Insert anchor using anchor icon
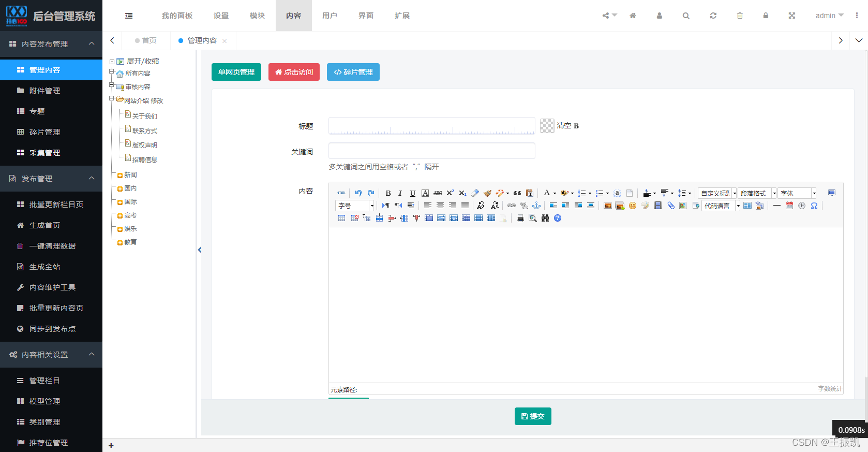The height and width of the screenshot is (452, 868). click(x=536, y=206)
